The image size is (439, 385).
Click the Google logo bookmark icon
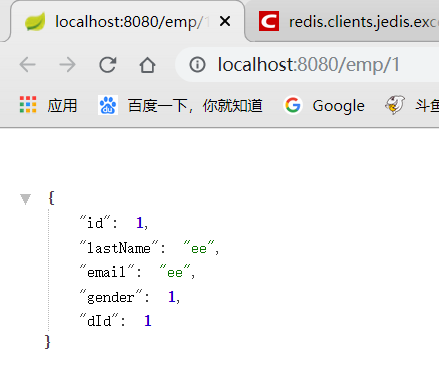(293, 105)
